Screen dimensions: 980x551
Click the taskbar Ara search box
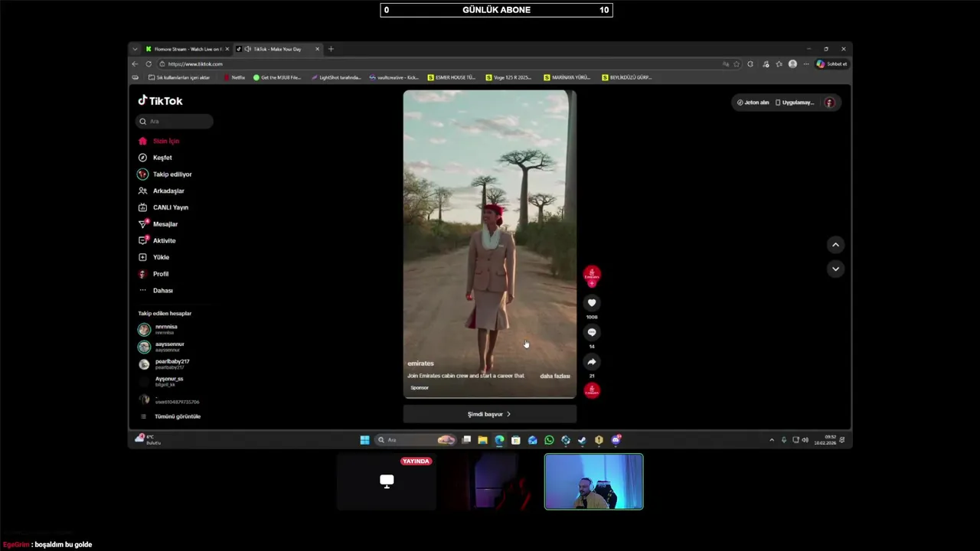click(416, 440)
